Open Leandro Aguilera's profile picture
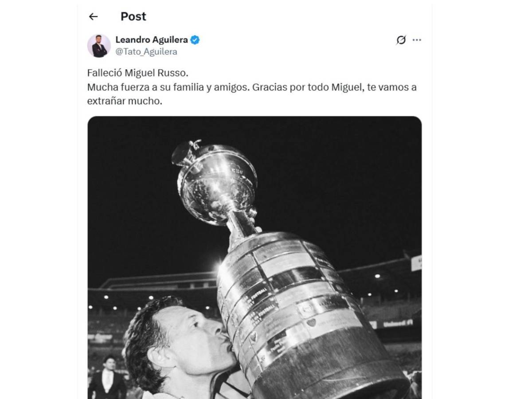532x399 pixels. (98, 44)
